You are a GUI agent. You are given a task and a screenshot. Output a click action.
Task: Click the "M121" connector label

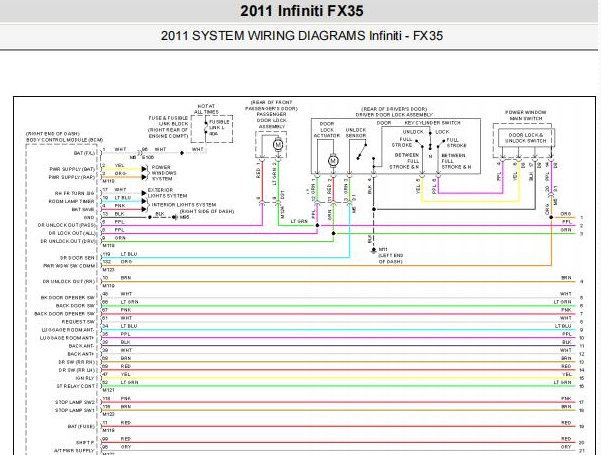pyautogui.click(x=108, y=390)
